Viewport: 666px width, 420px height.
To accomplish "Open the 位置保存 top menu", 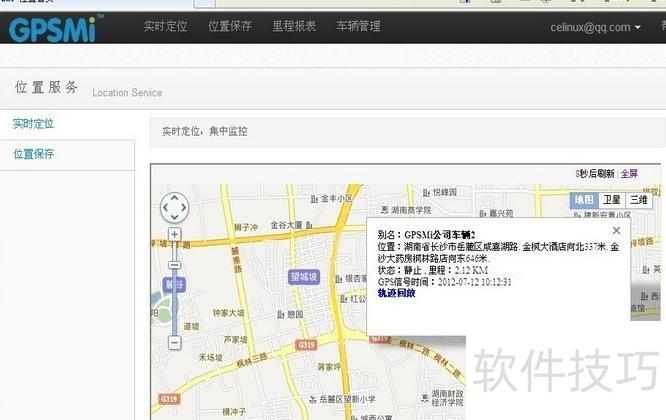I will click(x=230, y=27).
